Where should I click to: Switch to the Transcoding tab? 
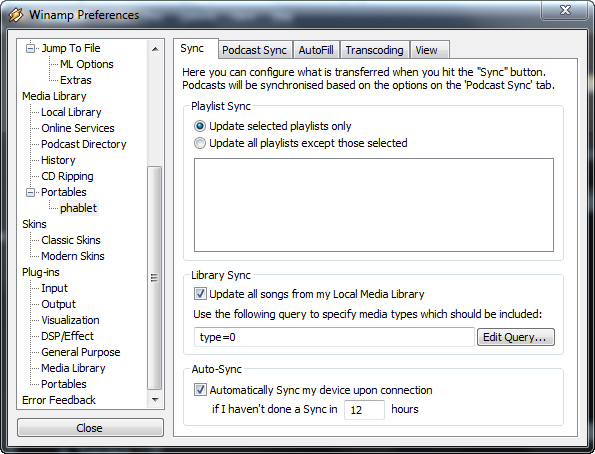374,50
